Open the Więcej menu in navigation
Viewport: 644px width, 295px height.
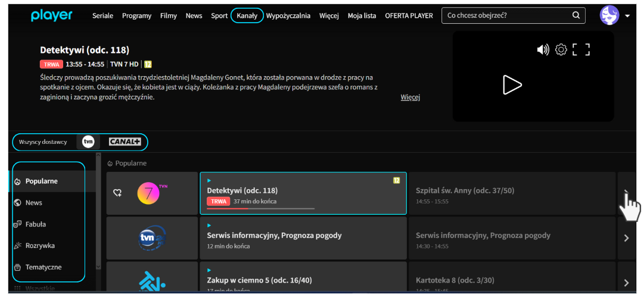coord(329,16)
